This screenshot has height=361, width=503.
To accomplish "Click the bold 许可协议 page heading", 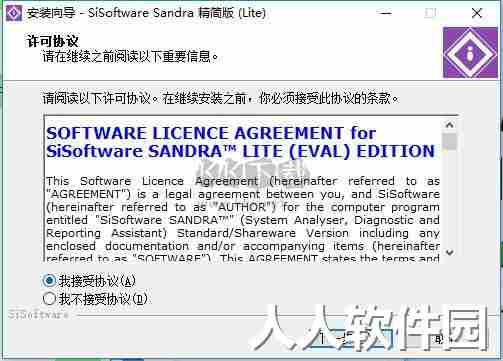I will point(52,41).
